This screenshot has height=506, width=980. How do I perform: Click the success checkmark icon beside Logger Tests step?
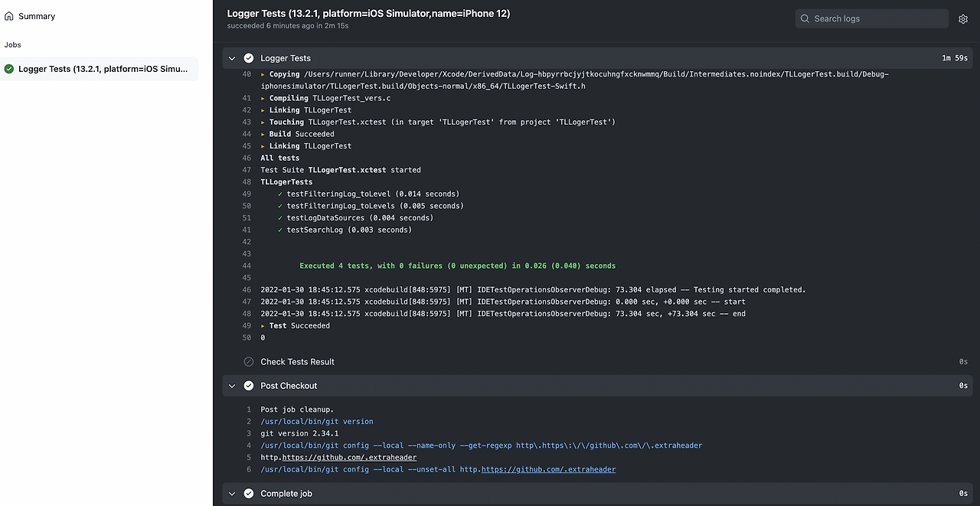249,58
